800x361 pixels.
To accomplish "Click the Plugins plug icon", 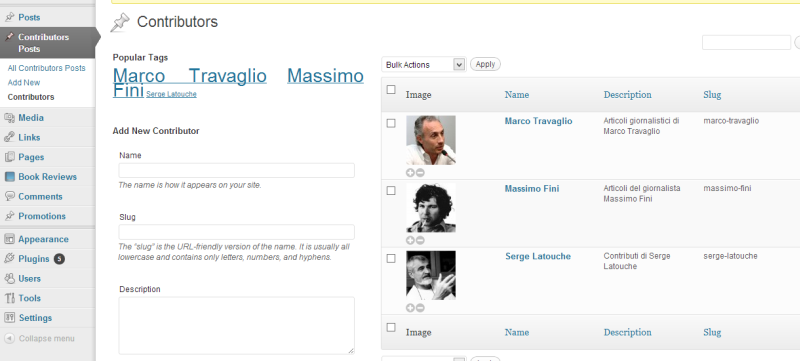I will coord(9,259).
